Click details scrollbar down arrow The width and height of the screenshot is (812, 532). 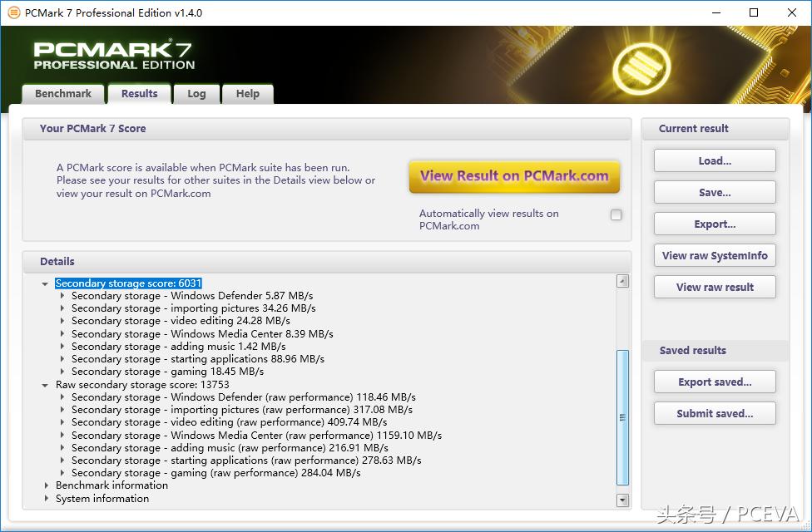coord(623,500)
